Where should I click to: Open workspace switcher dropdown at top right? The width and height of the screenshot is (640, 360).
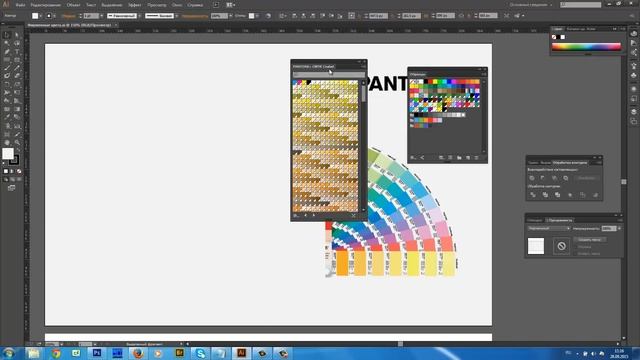pos(531,5)
